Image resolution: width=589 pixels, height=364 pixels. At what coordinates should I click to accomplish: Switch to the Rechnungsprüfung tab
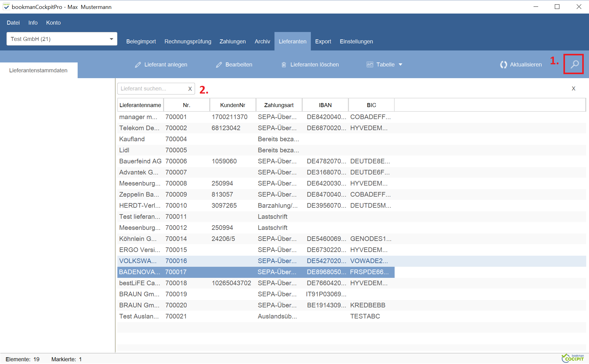[x=188, y=42]
